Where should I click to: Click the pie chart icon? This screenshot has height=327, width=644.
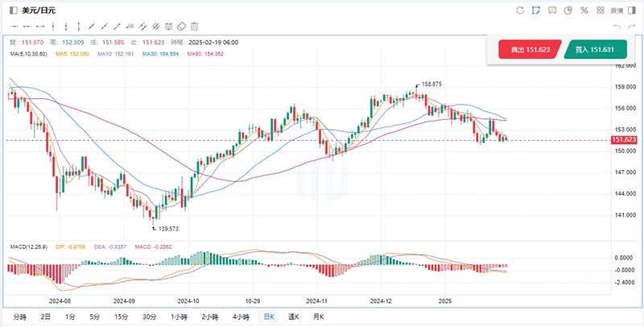click(x=568, y=10)
